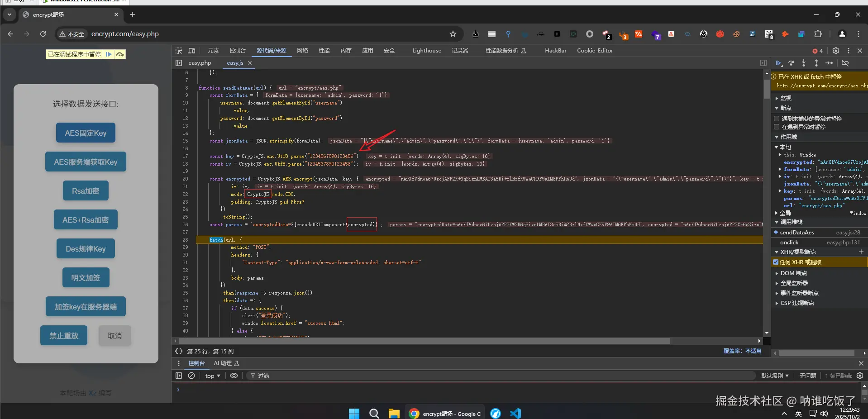This screenshot has height=419, width=868.
Task: Enable pause on caught exceptions checkbox
Action: (x=777, y=127)
